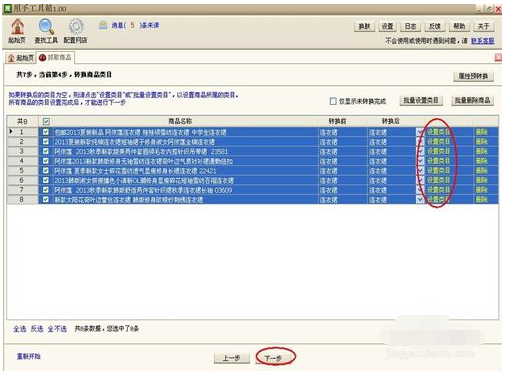Screen dimensions: 517x375
Task: Open the 帮助 help button
Action: [x=459, y=26]
